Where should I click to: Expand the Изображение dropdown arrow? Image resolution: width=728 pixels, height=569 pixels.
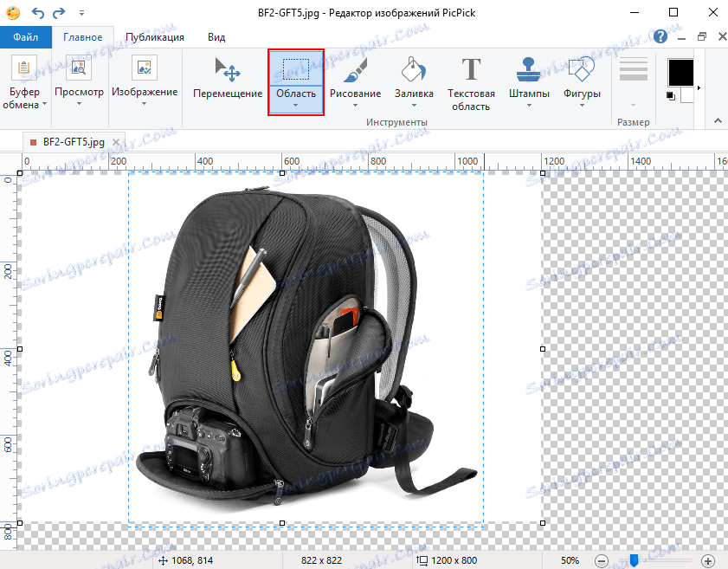pyautogui.click(x=145, y=104)
